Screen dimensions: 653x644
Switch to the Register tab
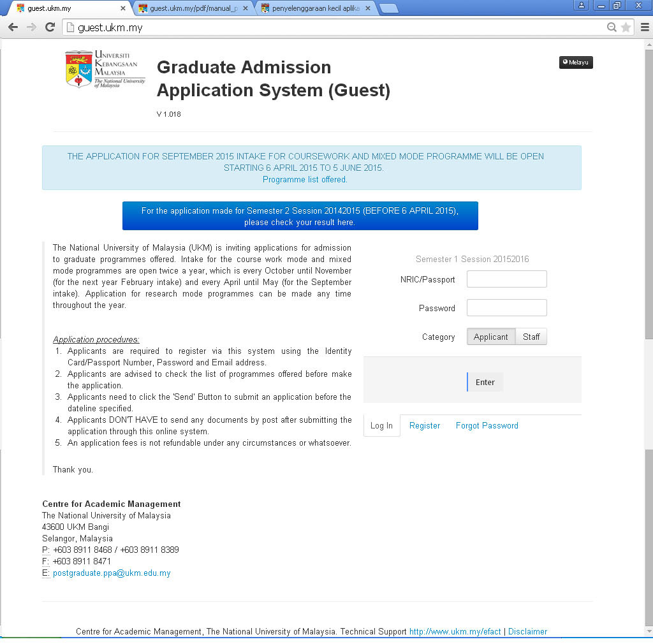[425, 425]
